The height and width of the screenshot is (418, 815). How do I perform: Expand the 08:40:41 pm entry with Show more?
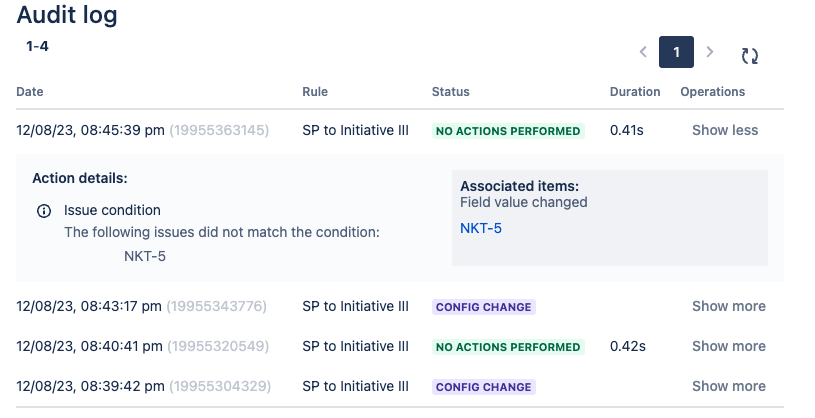pyautogui.click(x=728, y=346)
